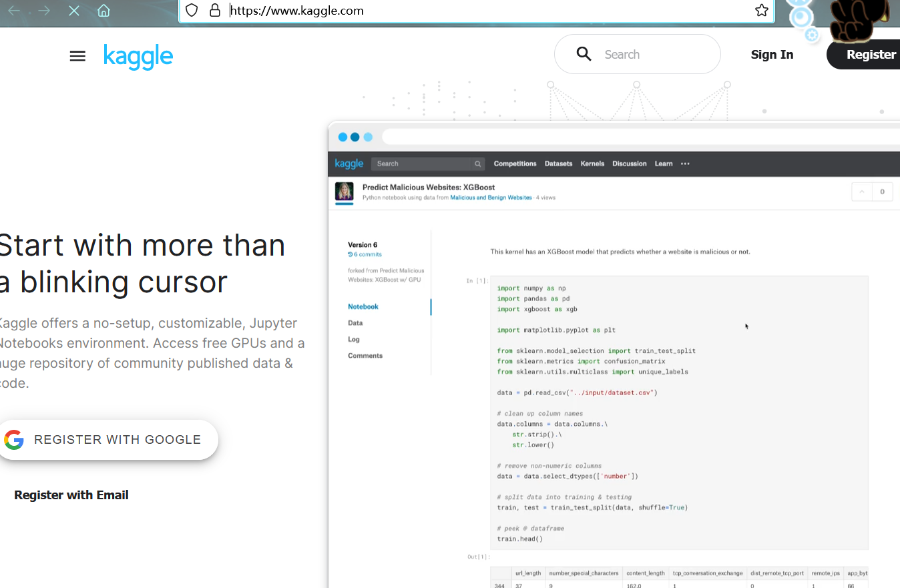Click the three-dots more menu in preview

pyautogui.click(x=685, y=164)
